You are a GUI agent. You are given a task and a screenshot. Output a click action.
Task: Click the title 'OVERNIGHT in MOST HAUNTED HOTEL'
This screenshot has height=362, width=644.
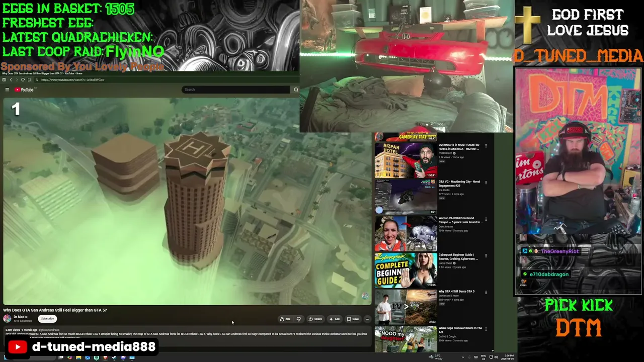(459, 147)
